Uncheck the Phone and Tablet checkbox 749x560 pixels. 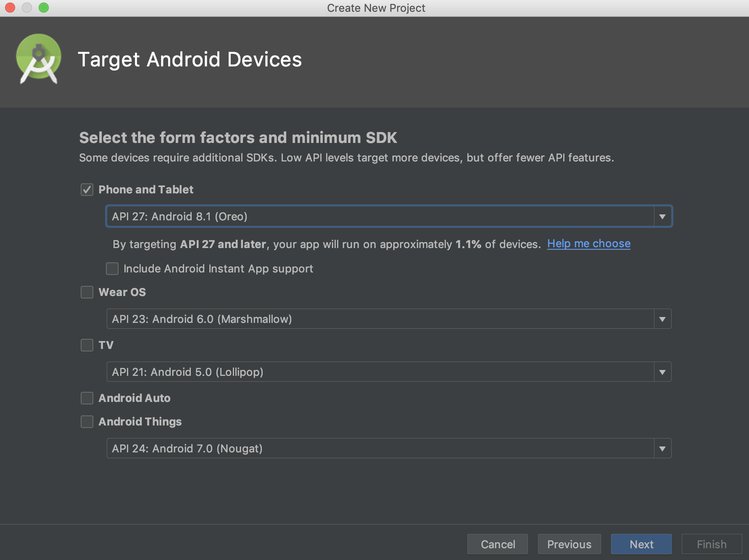coord(87,190)
